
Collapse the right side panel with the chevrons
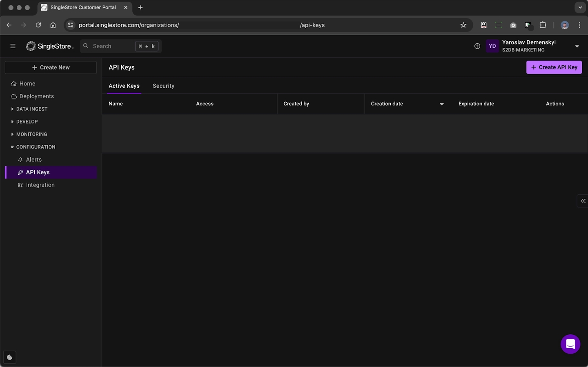coord(583,200)
